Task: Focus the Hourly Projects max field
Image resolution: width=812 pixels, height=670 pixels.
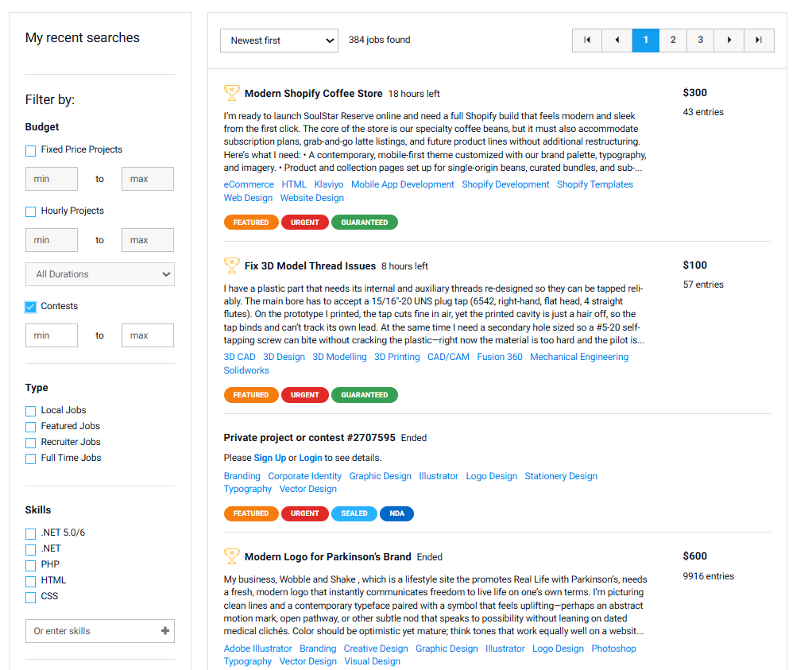Action: 148,240
